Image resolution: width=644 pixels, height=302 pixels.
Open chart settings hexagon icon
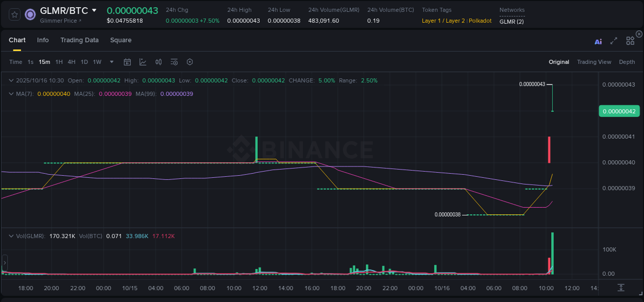pyautogui.click(x=190, y=62)
